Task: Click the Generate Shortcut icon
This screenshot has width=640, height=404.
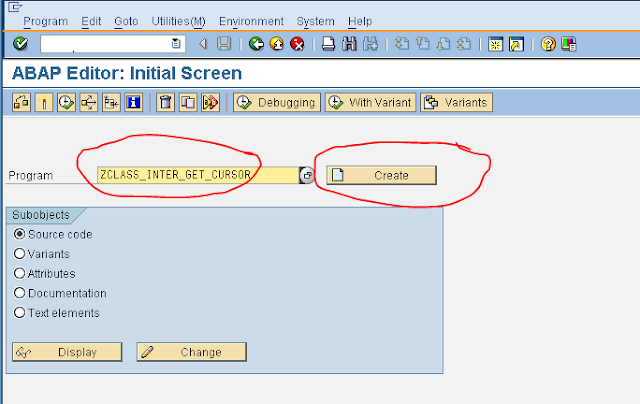Action: tap(516, 44)
